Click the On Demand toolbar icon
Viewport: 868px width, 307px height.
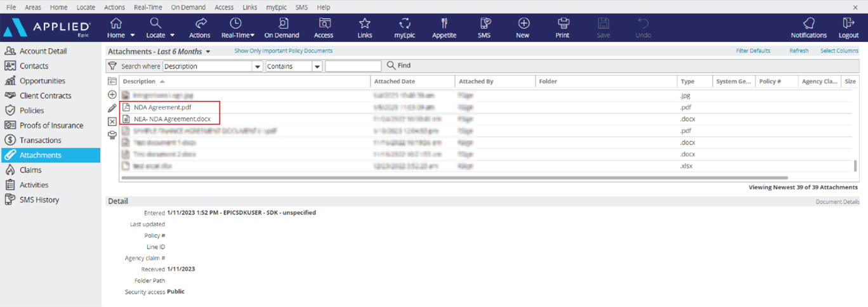[x=282, y=27]
